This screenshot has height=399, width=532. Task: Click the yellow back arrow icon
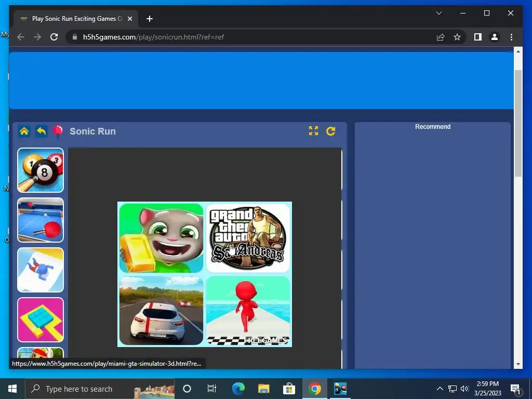tap(41, 131)
